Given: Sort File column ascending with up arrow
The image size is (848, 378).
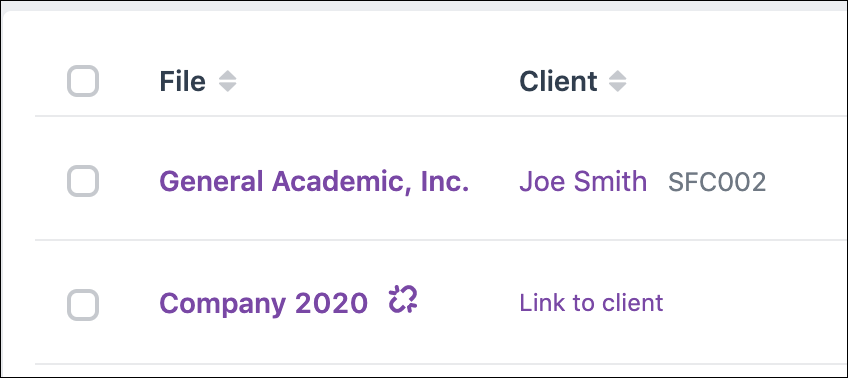Looking at the screenshot, I should pos(228,76).
